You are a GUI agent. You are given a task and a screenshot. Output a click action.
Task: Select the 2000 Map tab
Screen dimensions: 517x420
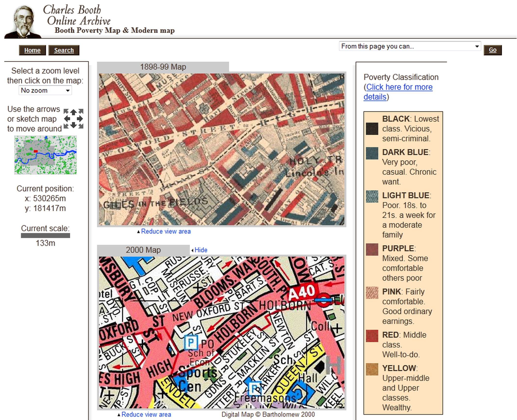pos(143,250)
